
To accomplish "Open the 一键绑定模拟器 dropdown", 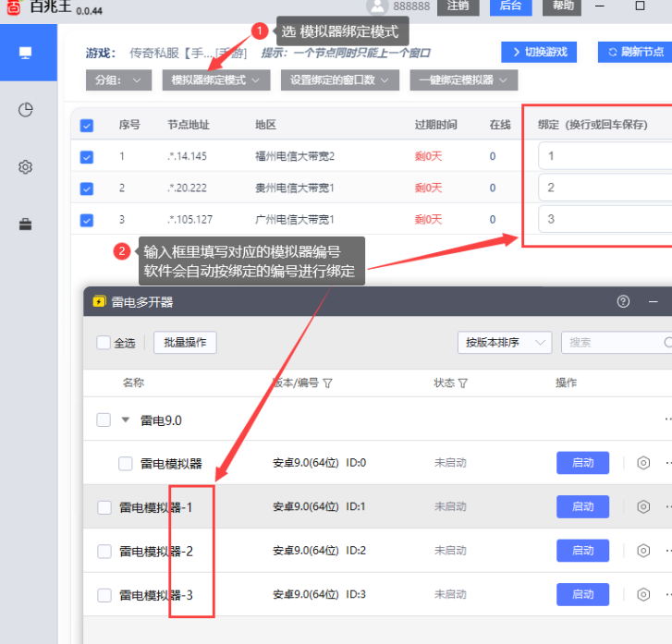I will (x=464, y=80).
